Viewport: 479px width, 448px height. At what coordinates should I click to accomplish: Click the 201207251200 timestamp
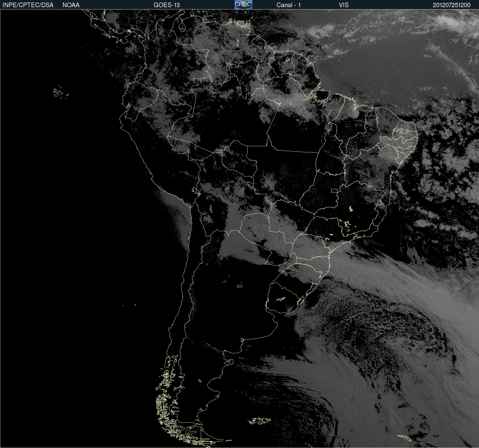point(452,5)
